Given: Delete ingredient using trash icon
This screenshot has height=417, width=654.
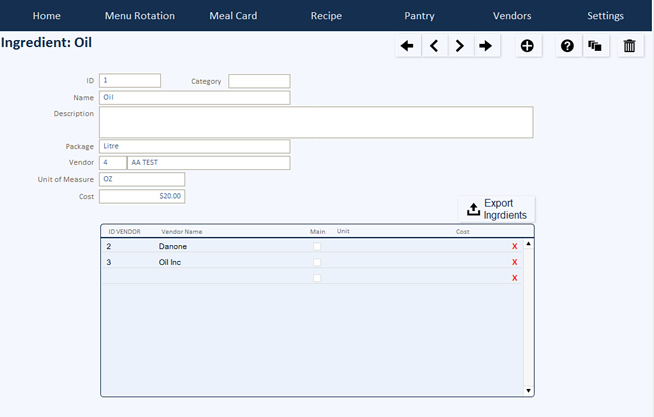Looking at the screenshot, I should pyautogui.click(x=630, y=46).
